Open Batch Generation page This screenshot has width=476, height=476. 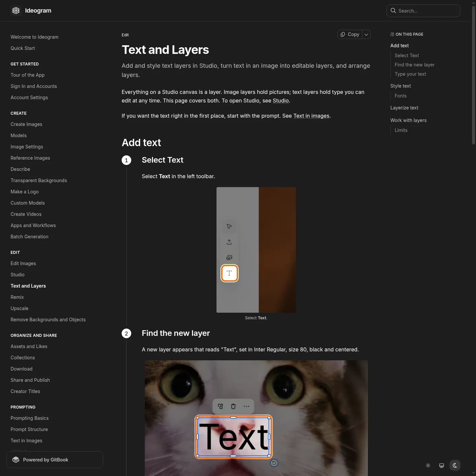[29, 237]
